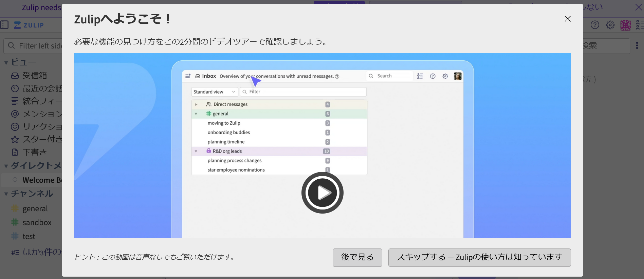The image size is (644, 279).
Task: Click the browse channels icon beside ほか3件
Action: (x=15, y=253)
